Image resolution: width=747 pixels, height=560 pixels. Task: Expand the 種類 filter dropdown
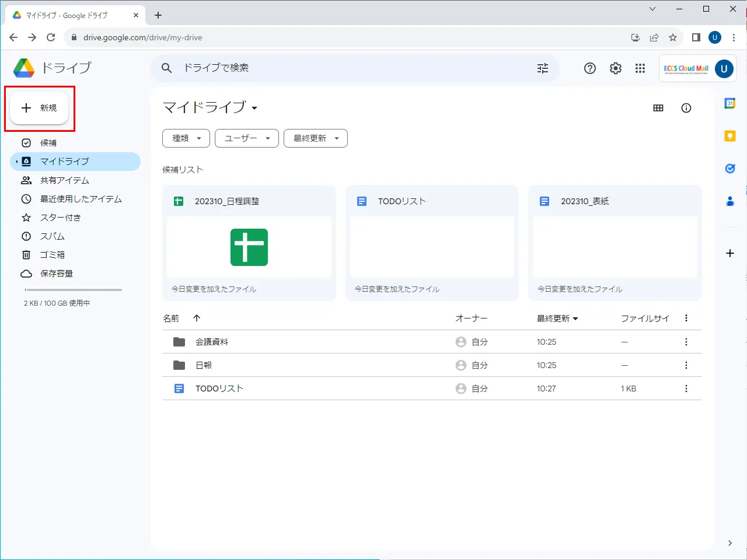tap(186, 138)
